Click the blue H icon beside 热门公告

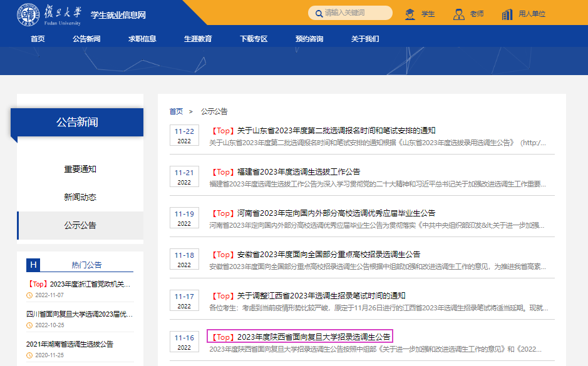click(x=33, y=265)
